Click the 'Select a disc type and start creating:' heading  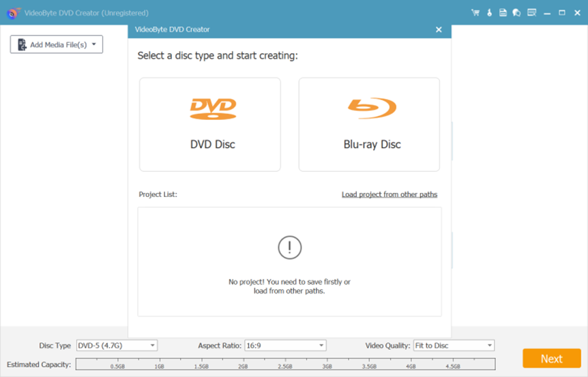(x=218, y=56)
